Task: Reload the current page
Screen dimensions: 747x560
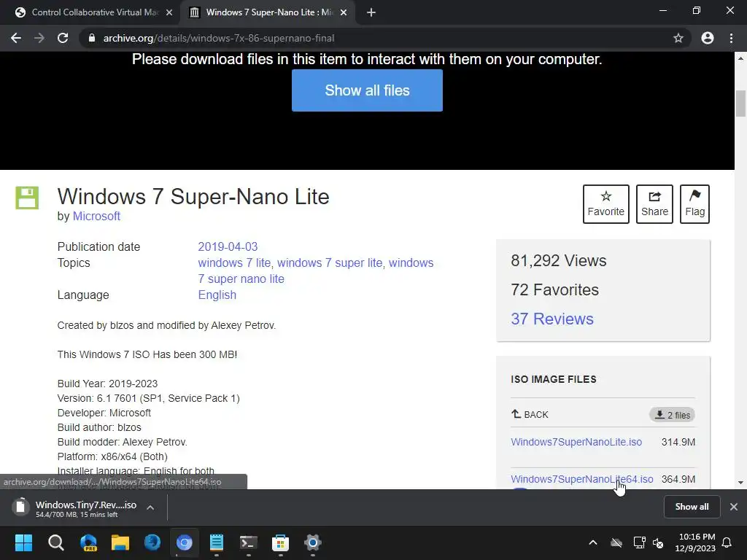Action: pos(63,38)
